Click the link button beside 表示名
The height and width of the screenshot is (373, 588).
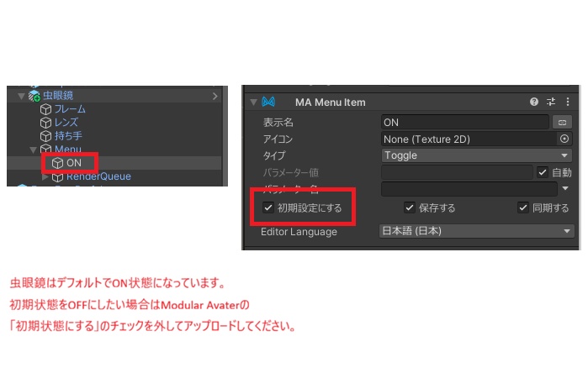tap(562, 122)
